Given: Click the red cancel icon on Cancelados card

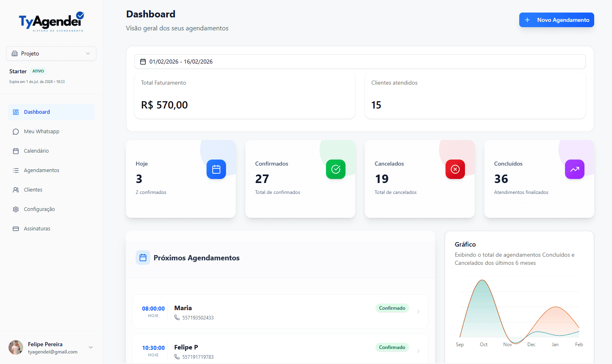Looking at the screenshot, I should 455,169.
